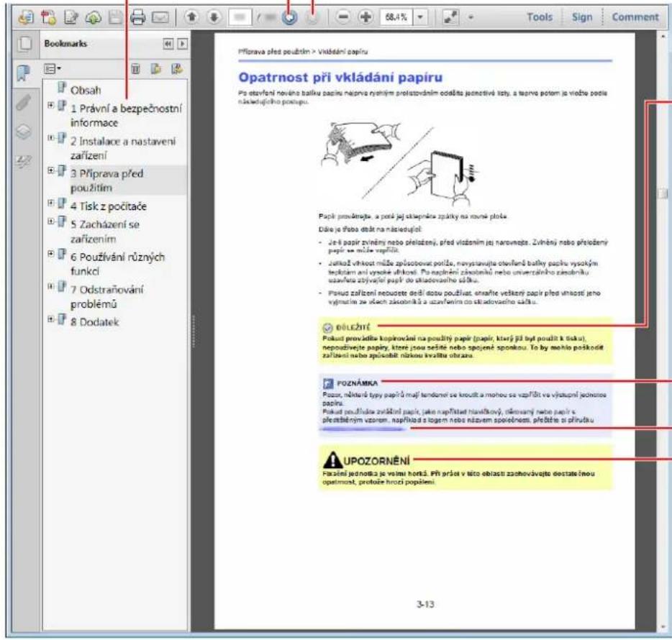Go to next page with down arrow
The width and height of the screenshot is (672, 640).
214,17
